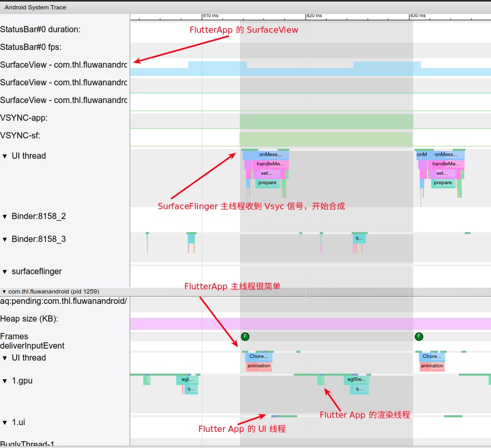Click the pink Heap size (KB) counter

pos(310,324)
